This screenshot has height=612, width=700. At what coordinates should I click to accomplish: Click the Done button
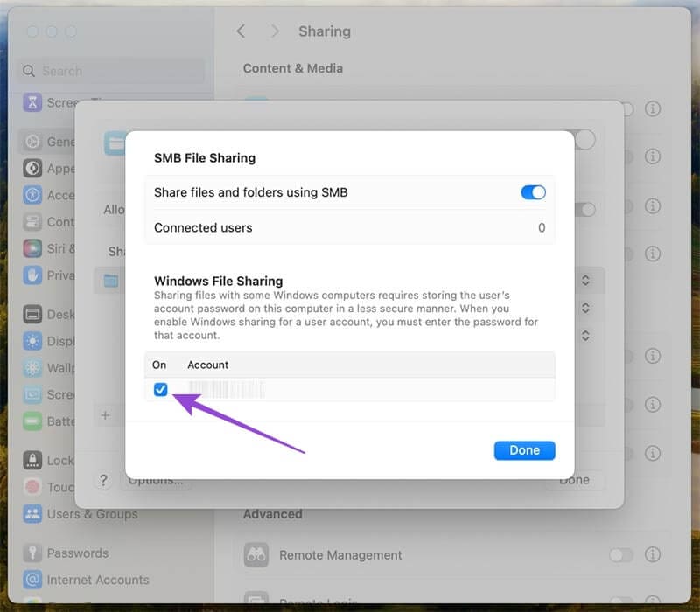[x=524, y=449]
